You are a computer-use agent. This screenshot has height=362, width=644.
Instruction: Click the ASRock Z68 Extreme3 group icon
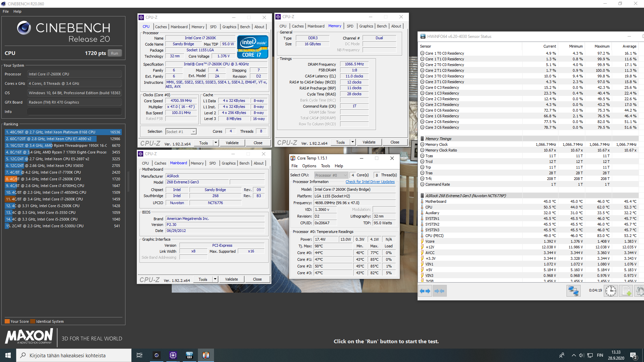pos(422,196)
